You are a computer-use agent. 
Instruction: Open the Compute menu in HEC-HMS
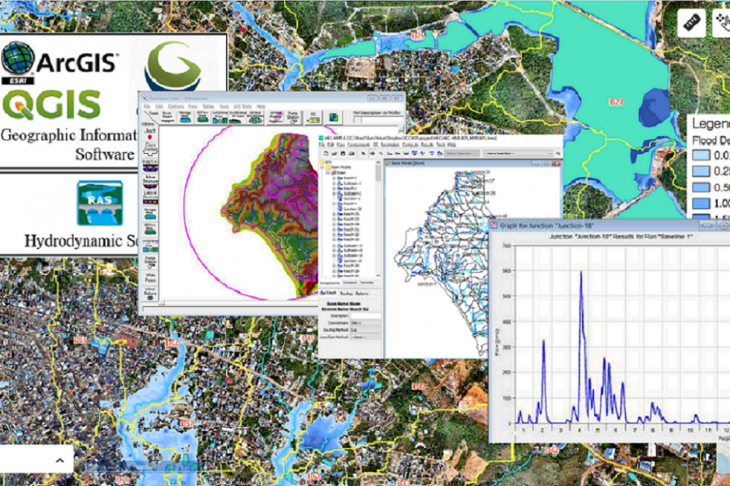411,145
